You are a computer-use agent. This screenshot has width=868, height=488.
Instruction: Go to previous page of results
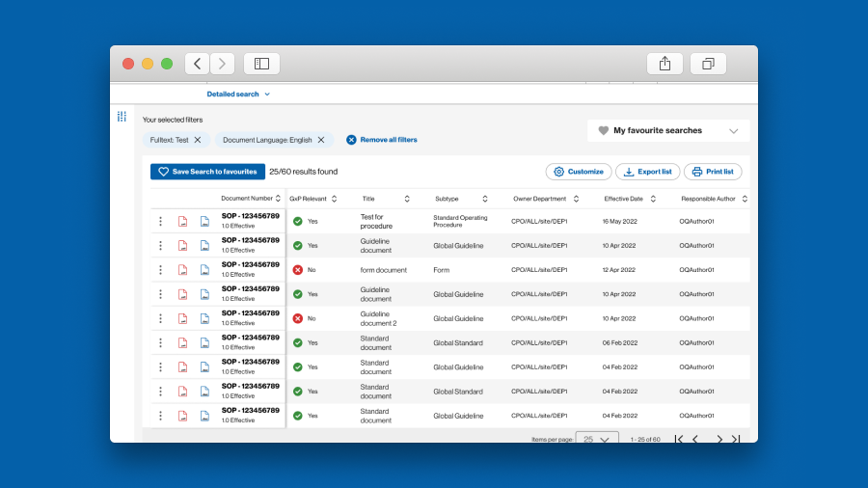pos(695,439)
